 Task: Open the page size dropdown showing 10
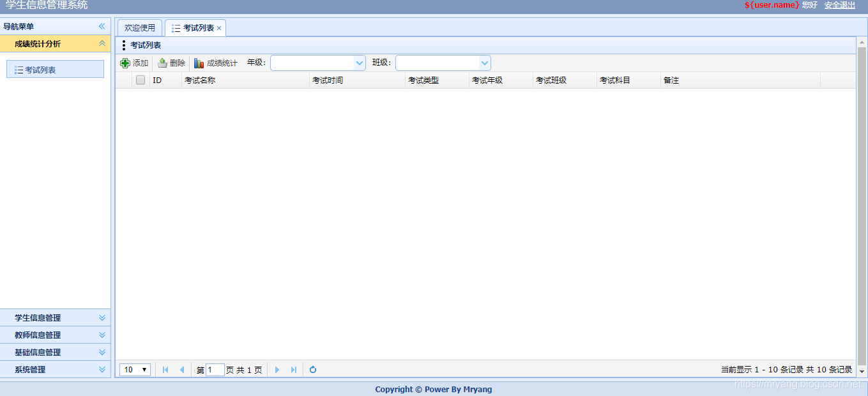pos(134,369)
